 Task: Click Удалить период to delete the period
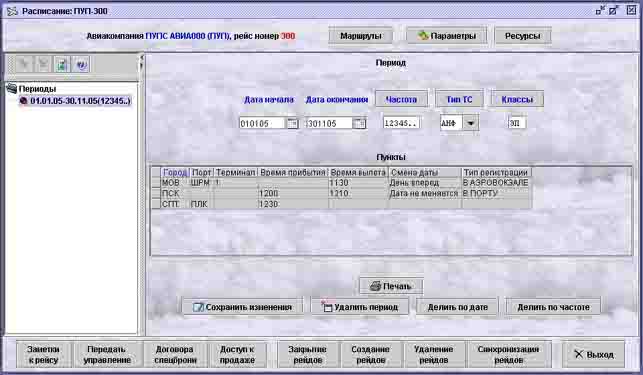[x=360, y=307]
